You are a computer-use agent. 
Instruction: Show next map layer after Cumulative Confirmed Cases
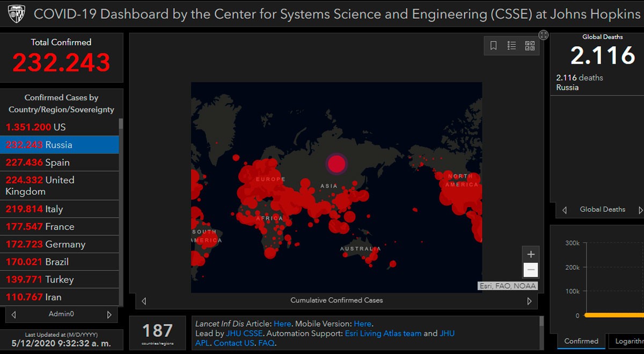530,301
